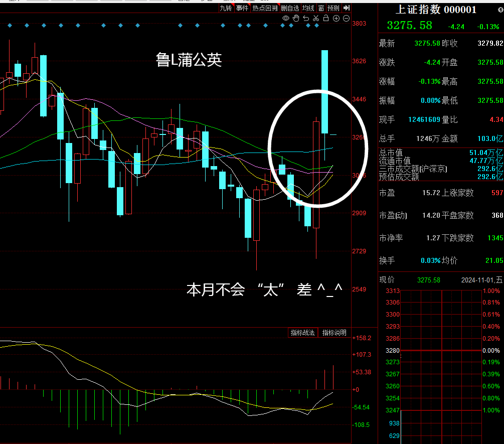This screenshot has height=444, width=504.
Task: Click the 0.00% intraday percent axis label
Action: pos(491,351)
